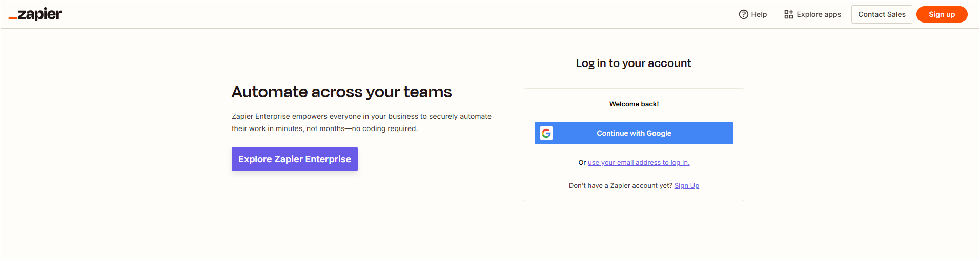Click the Google logo icon

click(546, 133)
